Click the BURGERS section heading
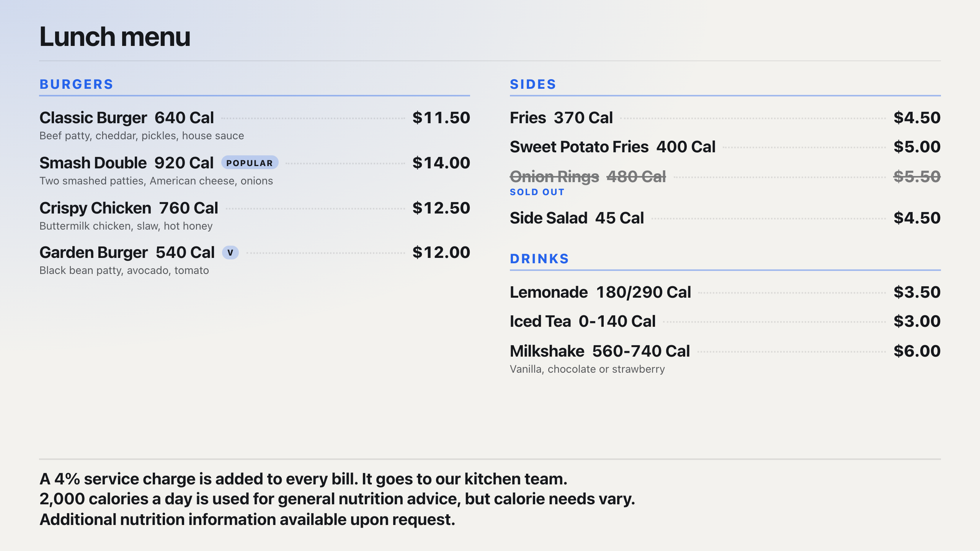 76,84
